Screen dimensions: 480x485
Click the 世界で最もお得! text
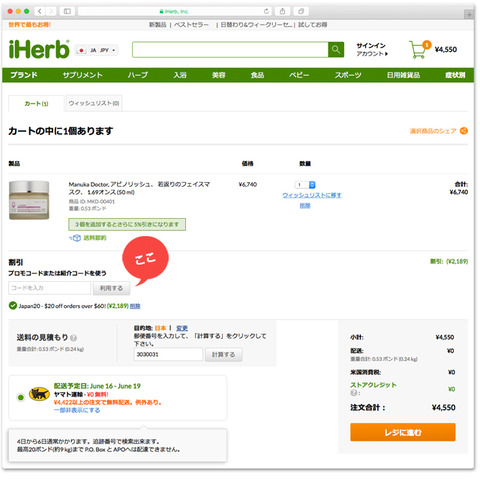pos(30,25)
